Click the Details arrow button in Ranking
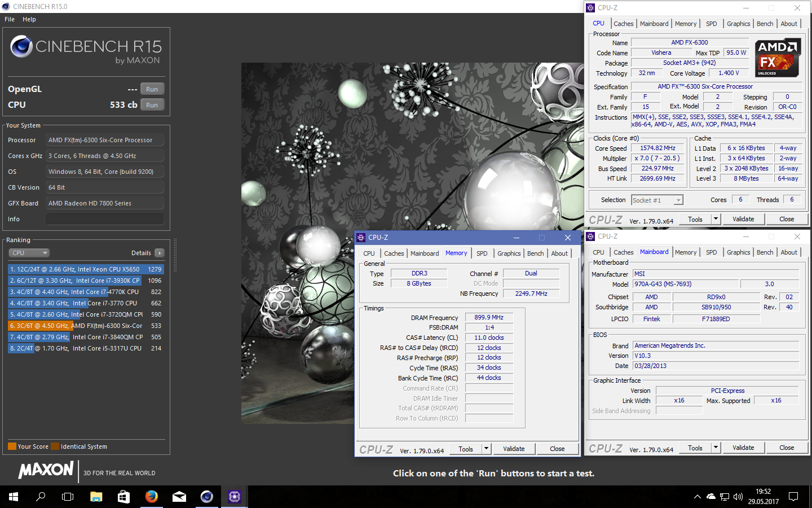The image size is (812, 508). (x=160, y=253)
